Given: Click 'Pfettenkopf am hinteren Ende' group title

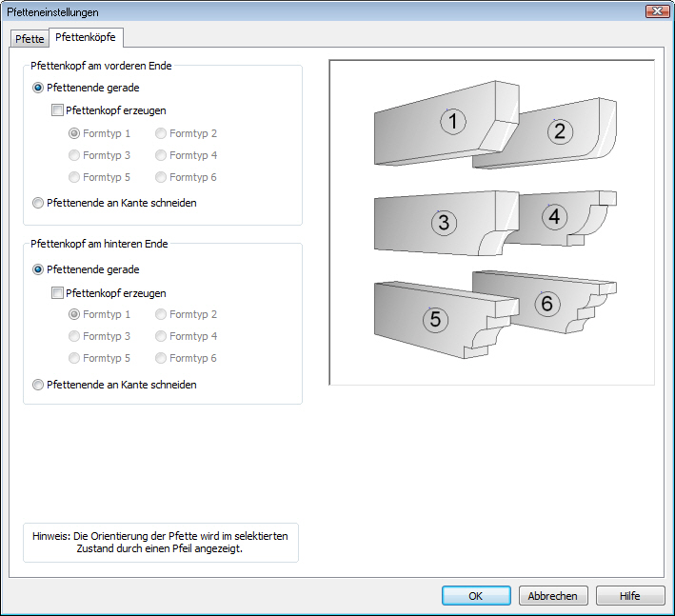Looking at the screenshot, I should point(99,244).
